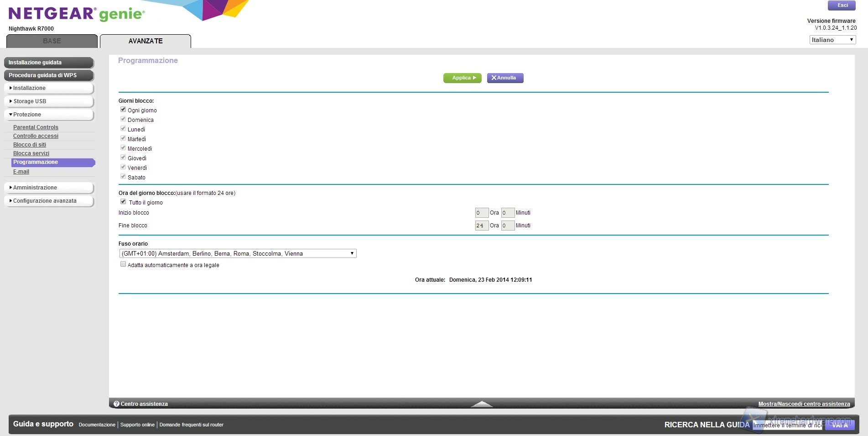Disable the Tutto il giorno checkbox

point(123,202)
